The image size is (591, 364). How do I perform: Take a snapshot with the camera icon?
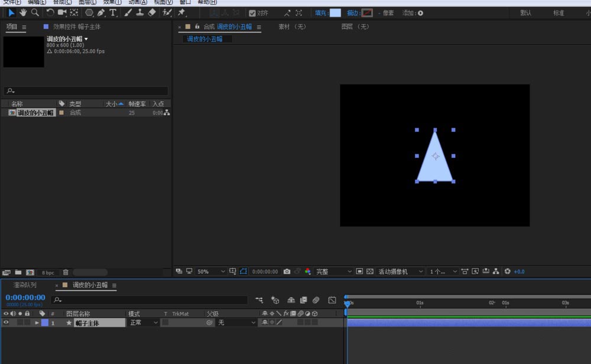[x=287, y=271]
